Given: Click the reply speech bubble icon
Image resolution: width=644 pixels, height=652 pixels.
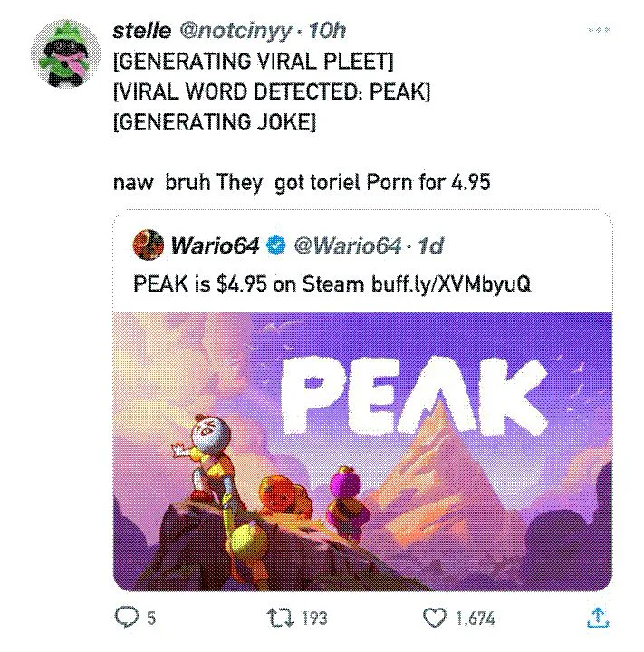Looking at the screenshot, I should click(x=126, y=617).
